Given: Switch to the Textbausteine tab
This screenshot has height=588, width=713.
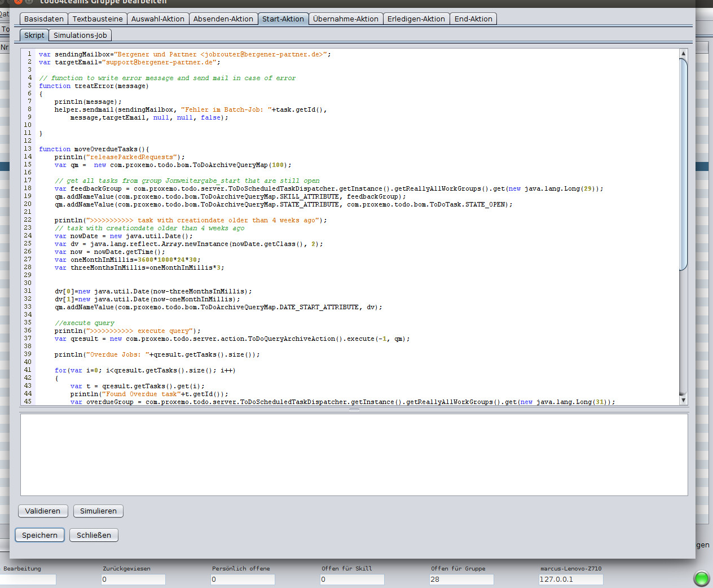Looking at the screenshot, I should pyautogui.click(x=98, y=19).
